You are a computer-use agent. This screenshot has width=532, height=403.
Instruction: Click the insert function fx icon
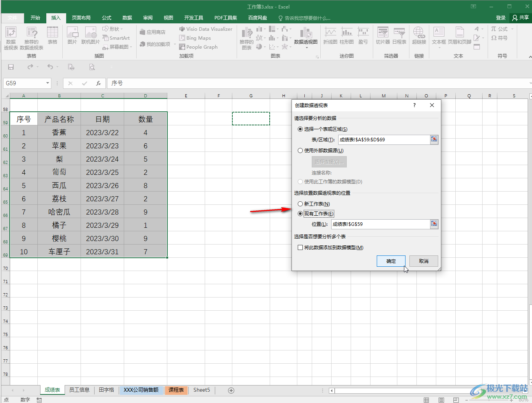pyautogui.click(x=98, y=83)
